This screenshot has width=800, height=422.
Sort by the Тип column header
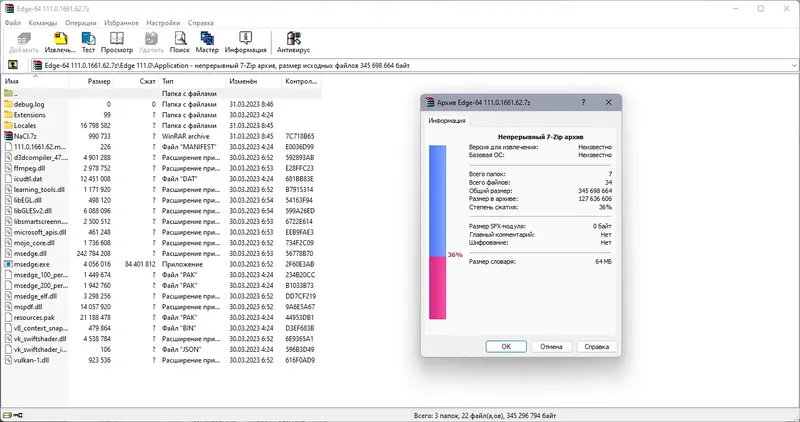[192, 81]
